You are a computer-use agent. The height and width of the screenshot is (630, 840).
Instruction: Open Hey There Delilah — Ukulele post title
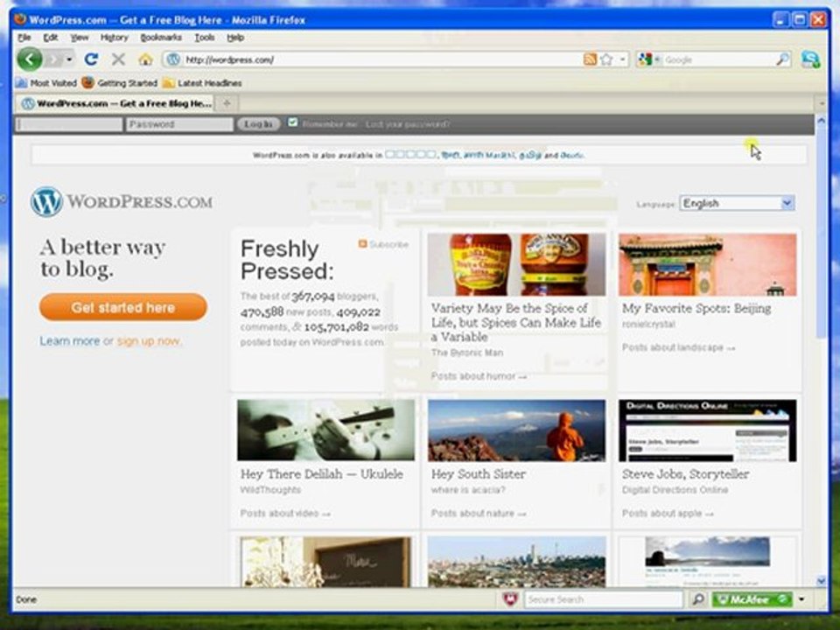(321, 474)
